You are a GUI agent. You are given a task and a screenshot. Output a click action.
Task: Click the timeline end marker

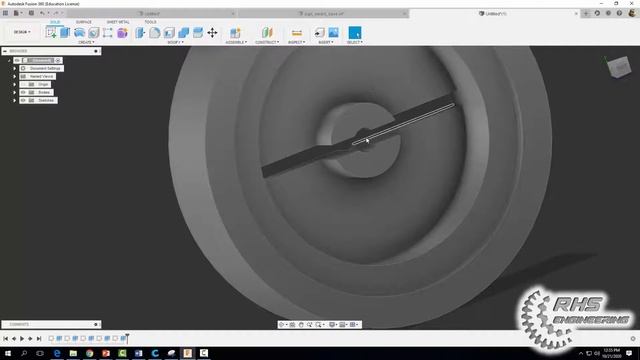(x=127, y=338)
